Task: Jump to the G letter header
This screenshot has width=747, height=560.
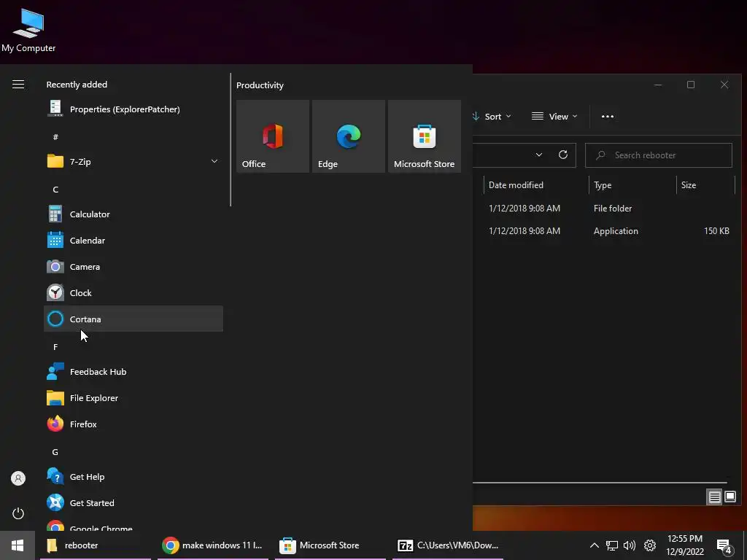Action: [55, 452]
